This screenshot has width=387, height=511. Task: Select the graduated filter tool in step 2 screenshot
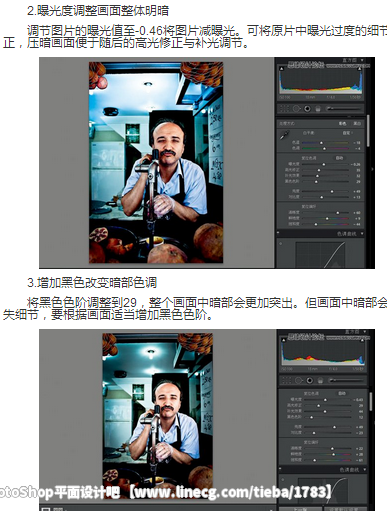[318, 109]
